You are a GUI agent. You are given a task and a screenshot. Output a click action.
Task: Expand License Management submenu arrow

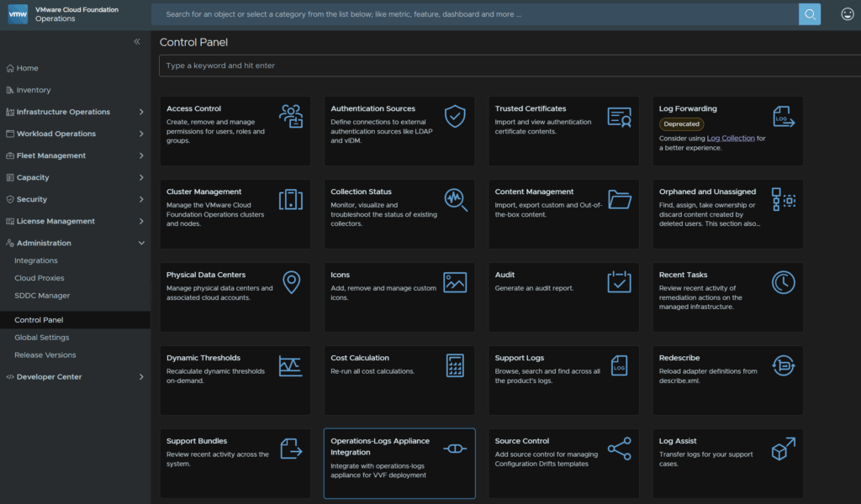(x=141, y=222)
